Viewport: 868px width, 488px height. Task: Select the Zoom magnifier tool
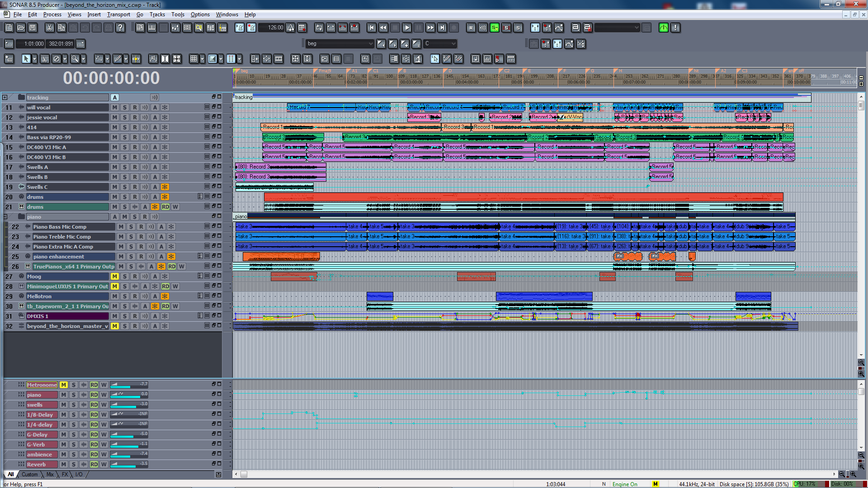click(x=75, y=59)
